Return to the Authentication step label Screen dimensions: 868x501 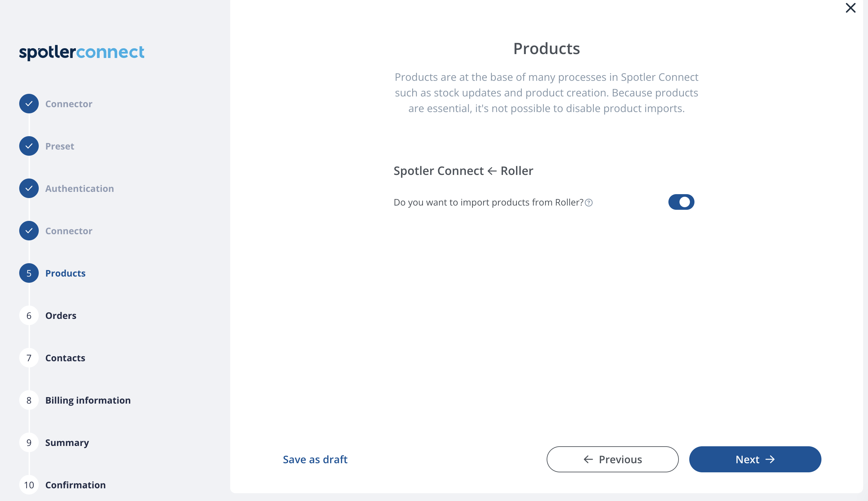pos(79,189)
